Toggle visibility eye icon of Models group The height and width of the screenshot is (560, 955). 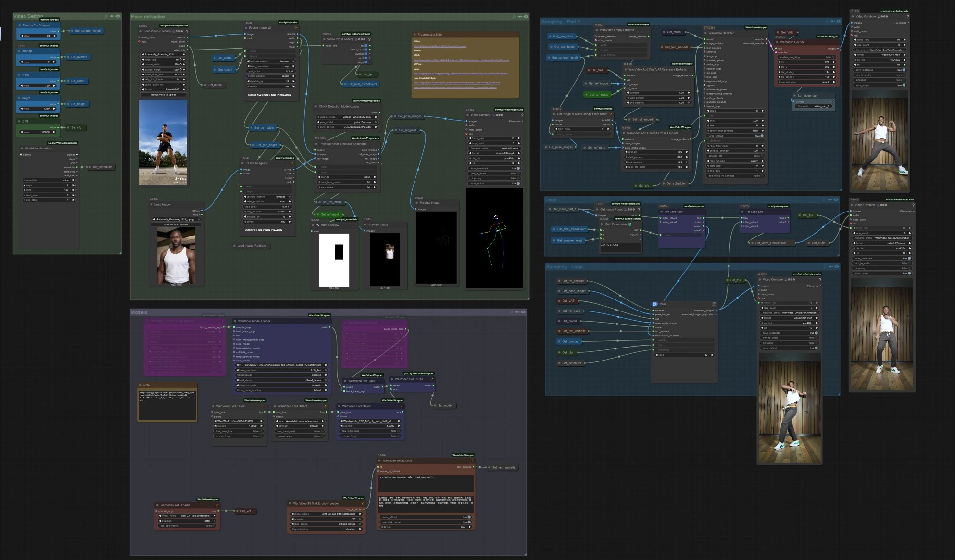point(523,312)
